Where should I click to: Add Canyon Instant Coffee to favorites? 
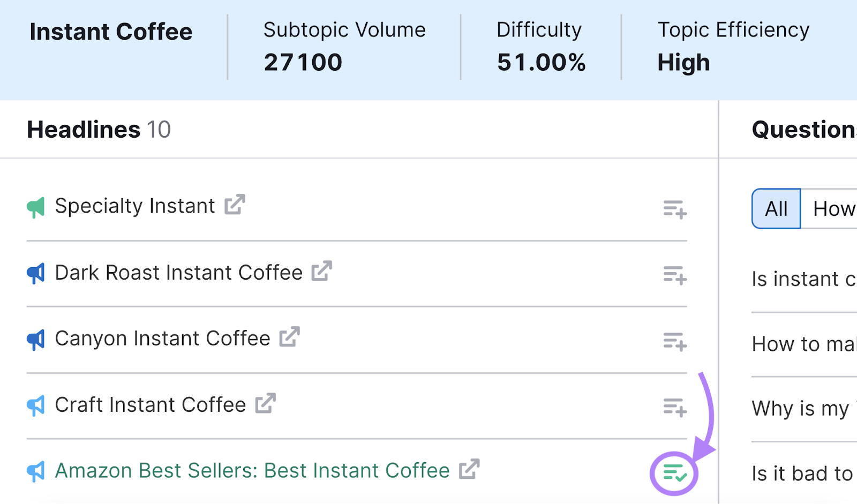click(x=674, y=341)
